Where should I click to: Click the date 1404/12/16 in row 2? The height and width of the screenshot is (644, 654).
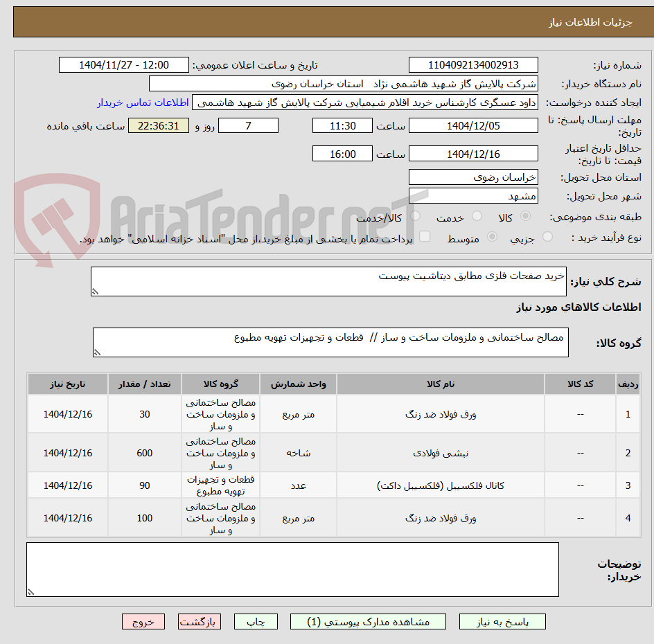tap(68, 453)
